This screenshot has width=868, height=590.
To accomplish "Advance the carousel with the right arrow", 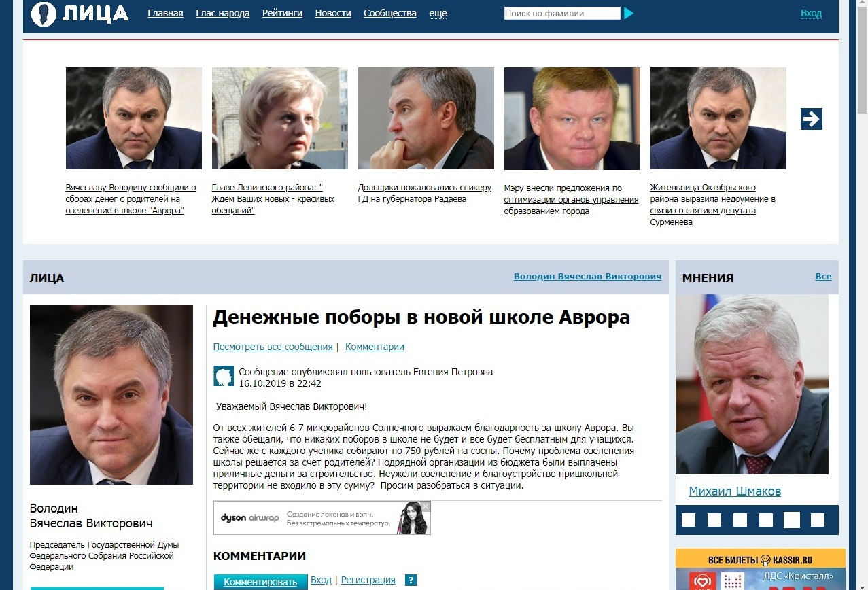I will [x=812, y=119].
